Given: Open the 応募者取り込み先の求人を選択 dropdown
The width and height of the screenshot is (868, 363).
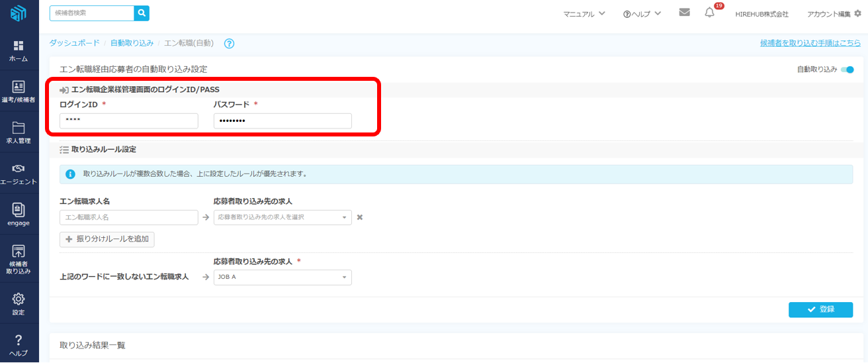Looking at the screenshot, I should tap(282, 217).
